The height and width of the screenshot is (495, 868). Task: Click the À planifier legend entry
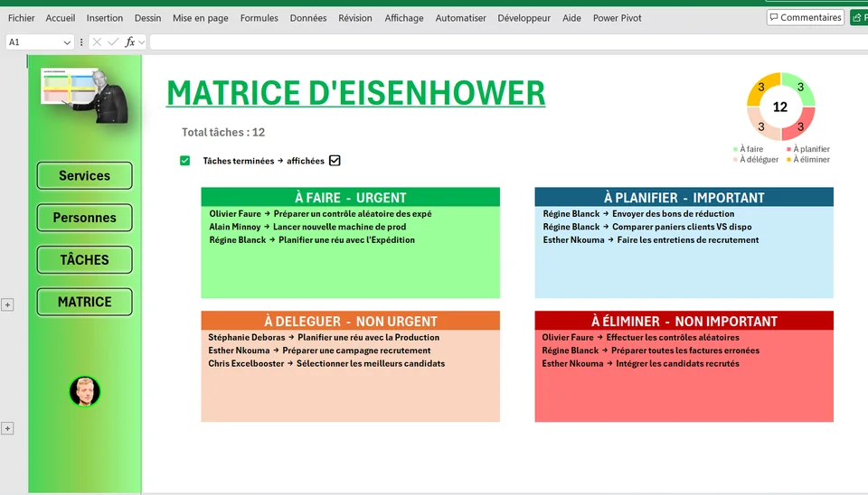(808, 149)
